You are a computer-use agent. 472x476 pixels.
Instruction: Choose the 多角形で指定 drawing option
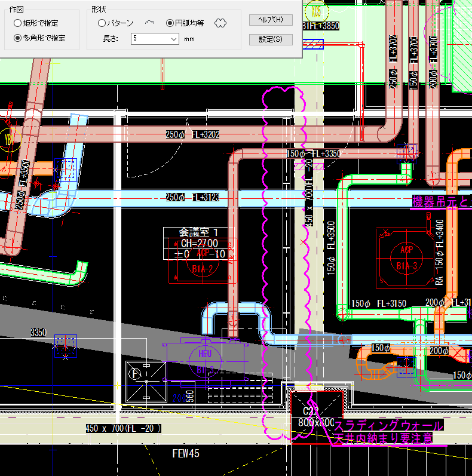click(x=17, y=38)
